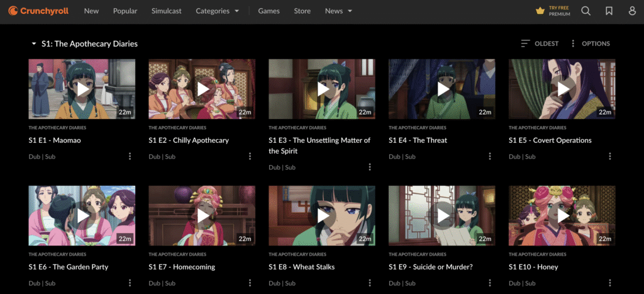Open episode title S1 E4 - The Threat
Screen dimensions: 644x294
[x=418, y=140]
